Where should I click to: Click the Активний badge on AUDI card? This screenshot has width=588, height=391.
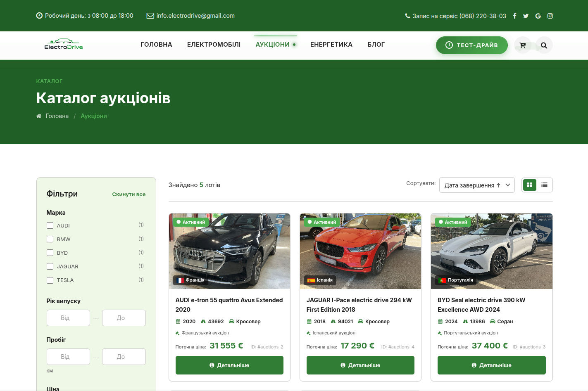click(x=191, y=222)
